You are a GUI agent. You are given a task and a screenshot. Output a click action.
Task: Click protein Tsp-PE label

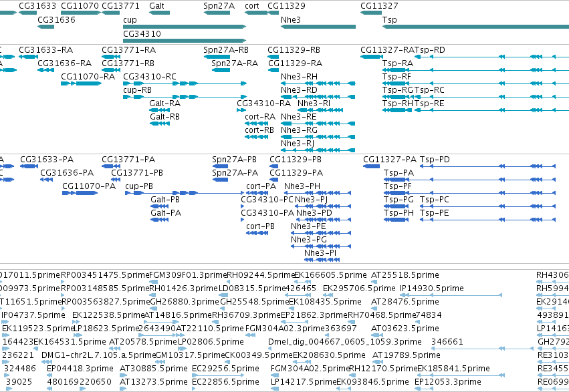tap(435, 212)
